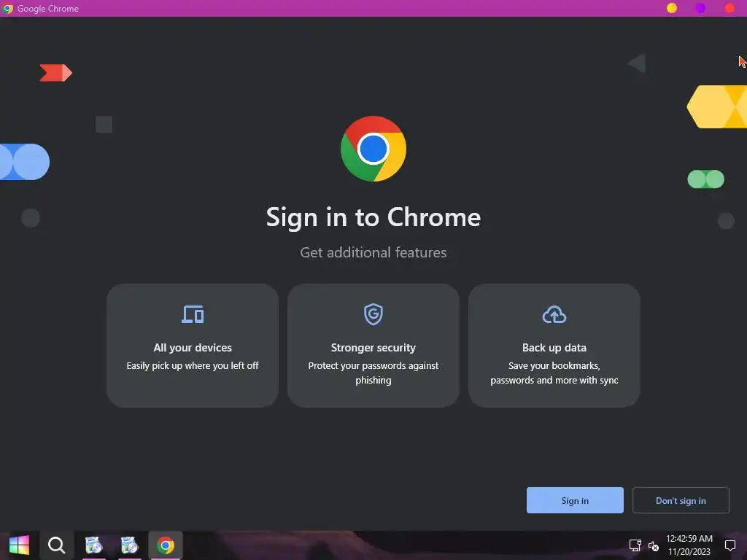Click the large Chrome logo
This screenshot has height=560, width=747.
[373, 149]
